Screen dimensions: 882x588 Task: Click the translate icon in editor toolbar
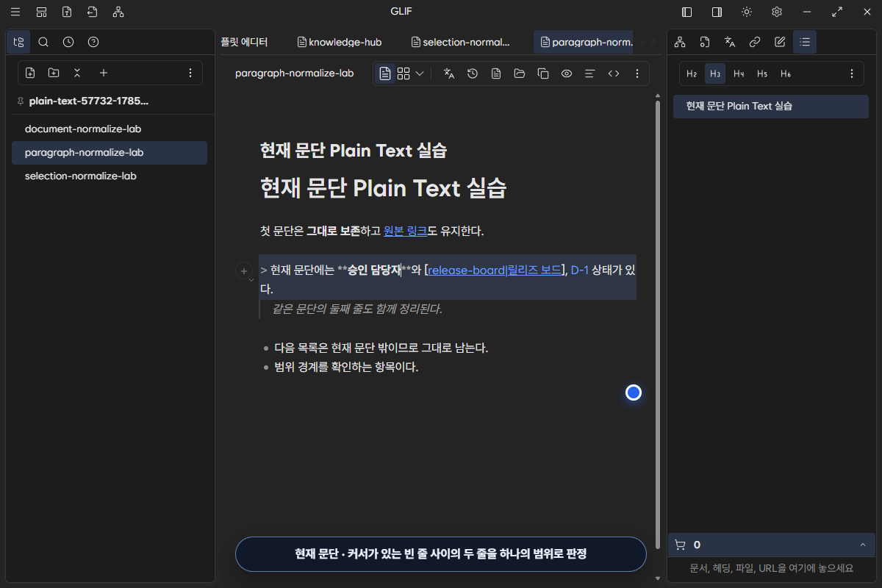pyautogui.click(x=449, y=73)
